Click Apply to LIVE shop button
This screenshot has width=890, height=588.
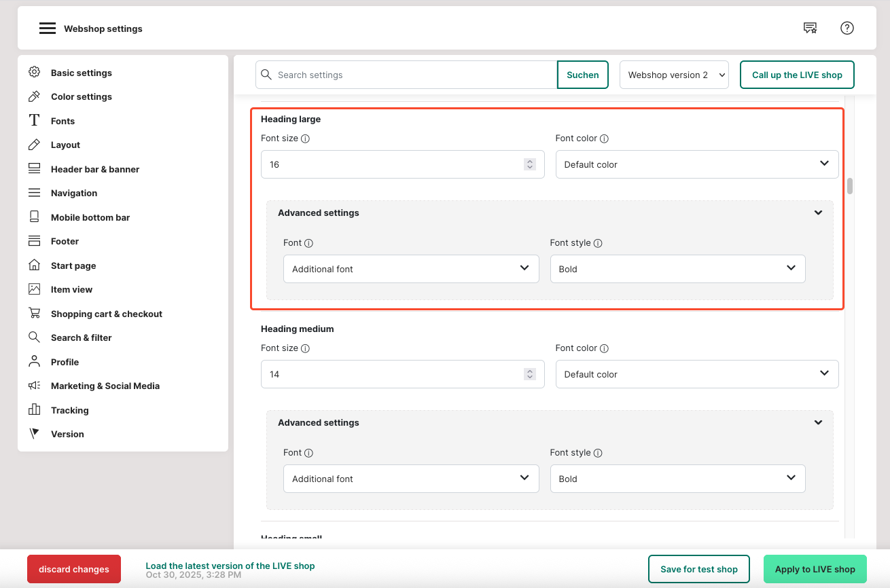click(x=815, y=569)
